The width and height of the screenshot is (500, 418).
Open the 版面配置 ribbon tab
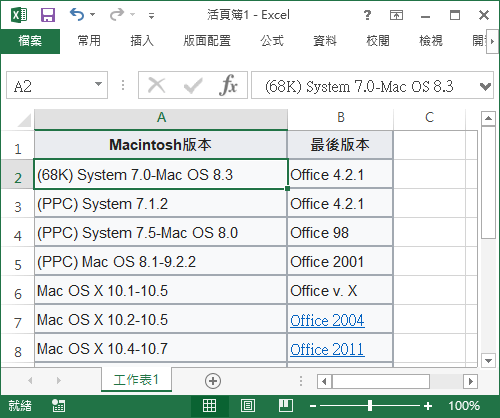[207, 41]
